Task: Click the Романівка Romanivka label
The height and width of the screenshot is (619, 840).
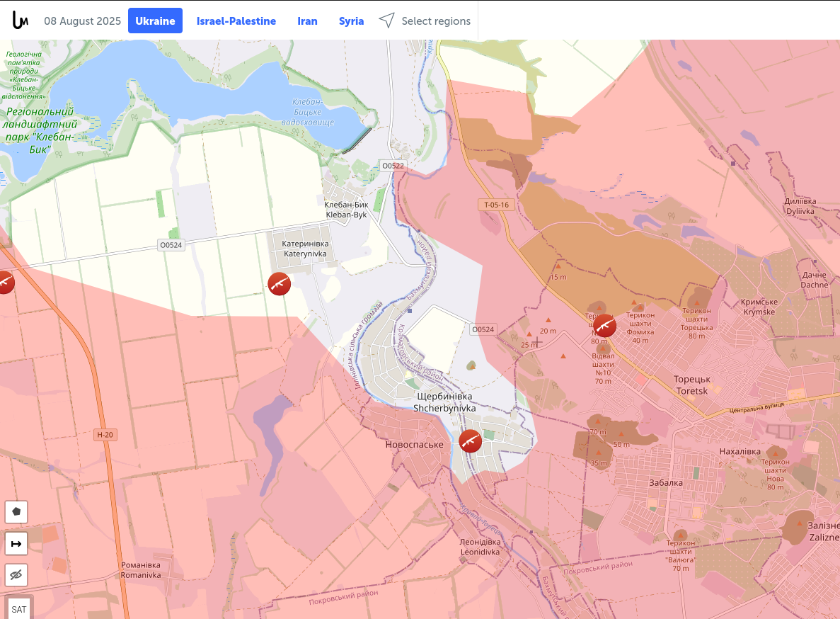Action: coord(141,569)
